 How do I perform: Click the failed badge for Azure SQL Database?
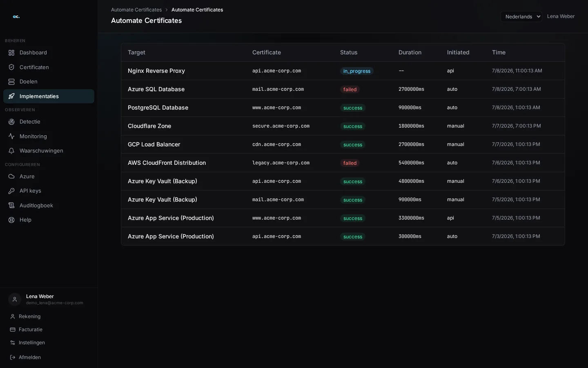350,90
